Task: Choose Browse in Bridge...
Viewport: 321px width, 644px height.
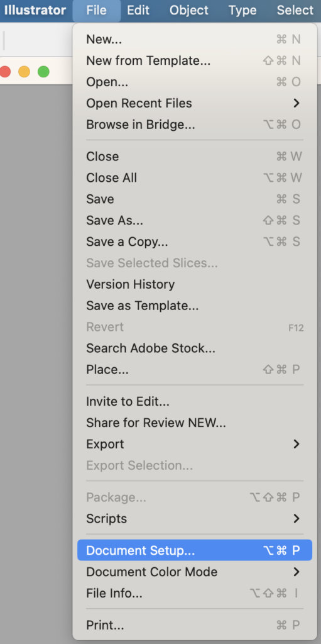Action: coord(195,125)
